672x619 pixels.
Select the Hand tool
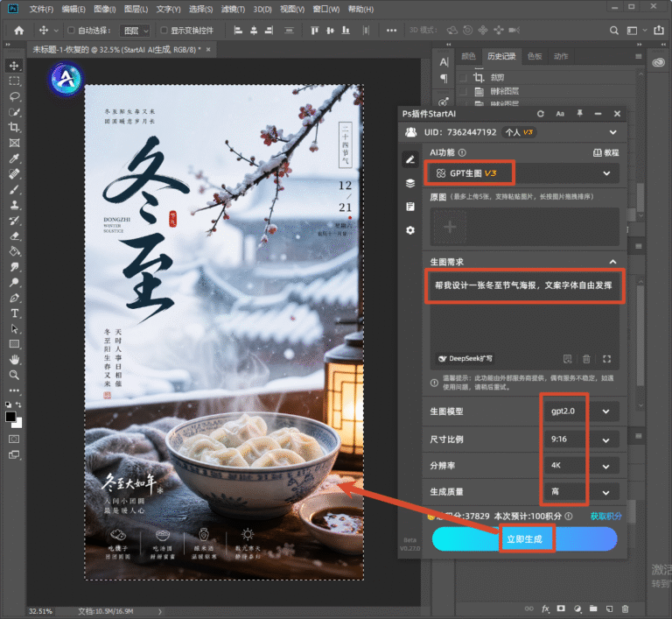click(14, 360)
